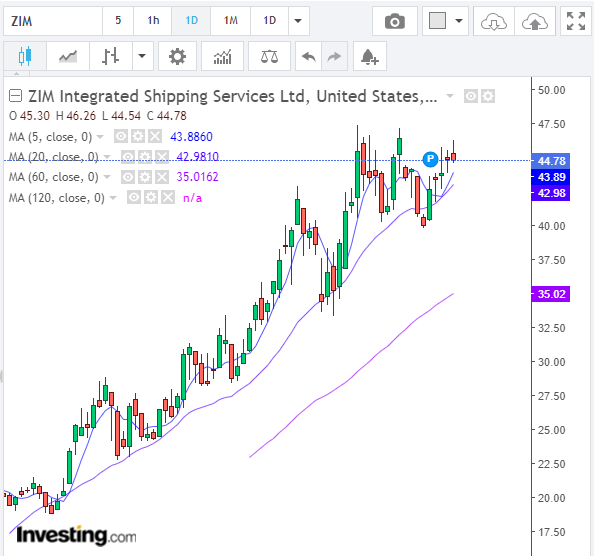Toggle fullscreen chart mode
594x556 pixels.
pyautogui.click(x=576, y=21)
